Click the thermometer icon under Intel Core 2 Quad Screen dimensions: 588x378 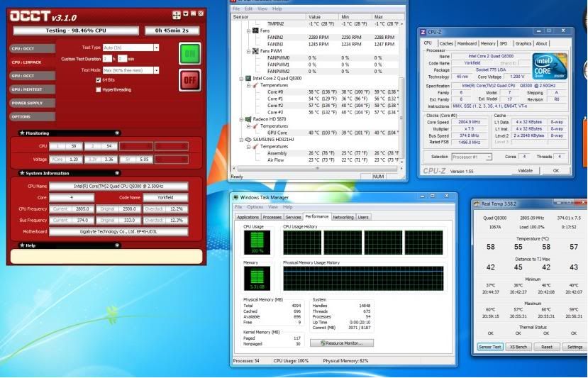[x=255, y=85]
